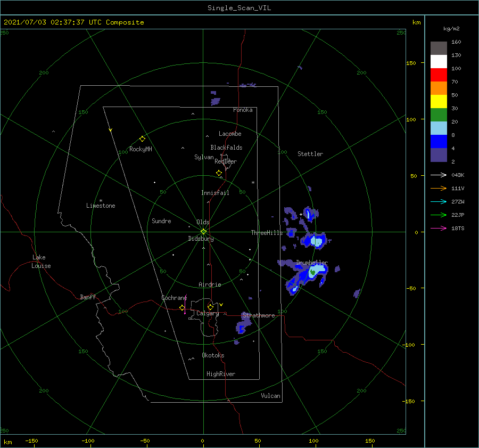The image size is (479, 448).
Task: Click the yellow diamond marker below Cochrane
Action: pyautogui.click(x=182, y=308)
